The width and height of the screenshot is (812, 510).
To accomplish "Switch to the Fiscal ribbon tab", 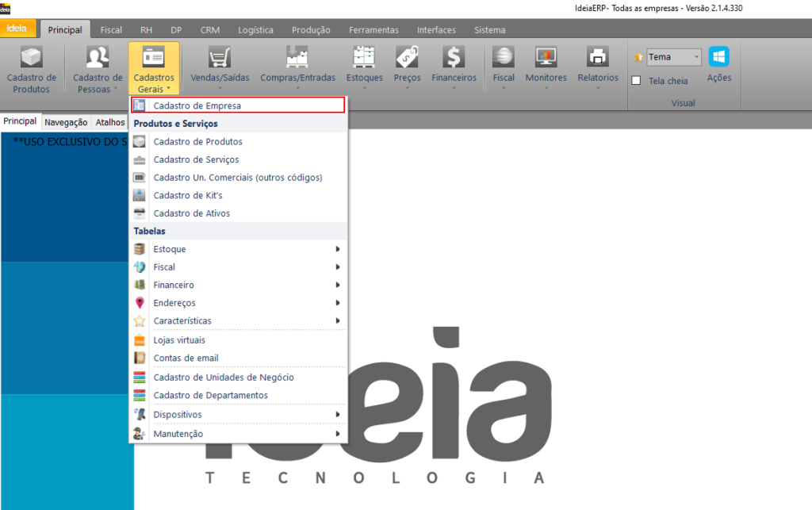I will pos(111,30).
